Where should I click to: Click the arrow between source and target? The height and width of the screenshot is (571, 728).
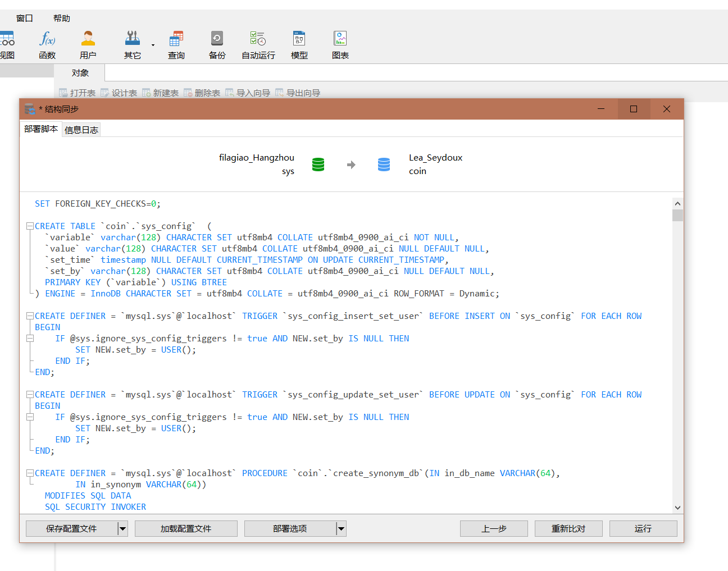(351, 165)
